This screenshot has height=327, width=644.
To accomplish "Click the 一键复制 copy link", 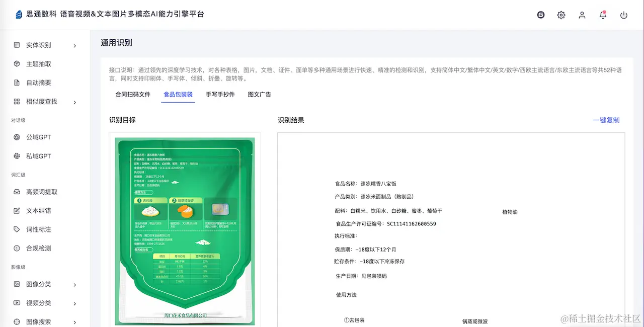I will (606, 120).
